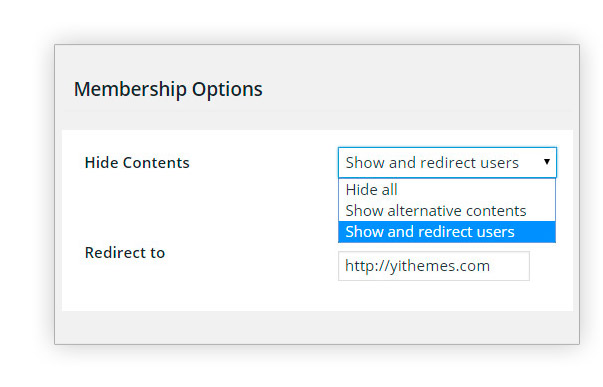Image resolution: width=603 pixels, height=387 pixels.
Task: Click the word 'Hide' in the first list option
Action: coord(360,190)
